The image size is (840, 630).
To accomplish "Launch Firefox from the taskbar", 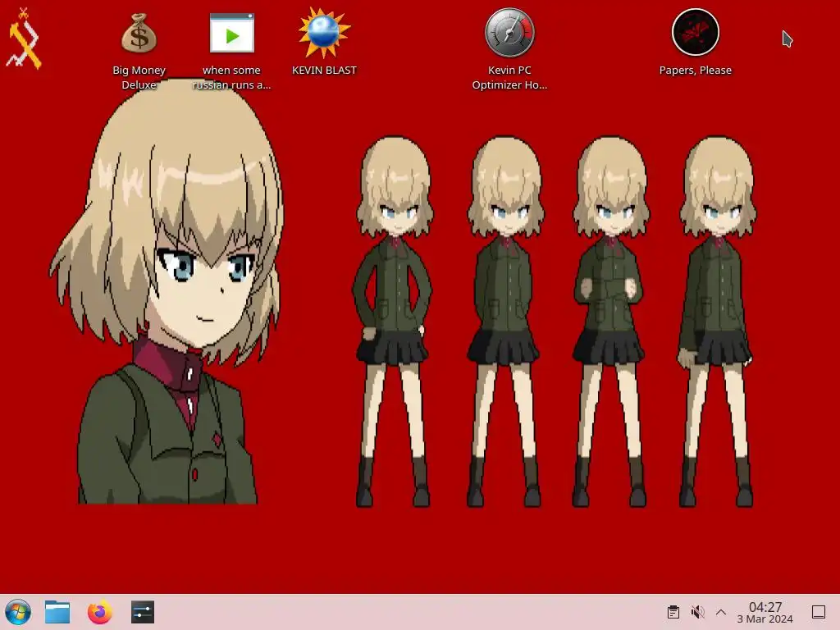I will tap(99, 612).
